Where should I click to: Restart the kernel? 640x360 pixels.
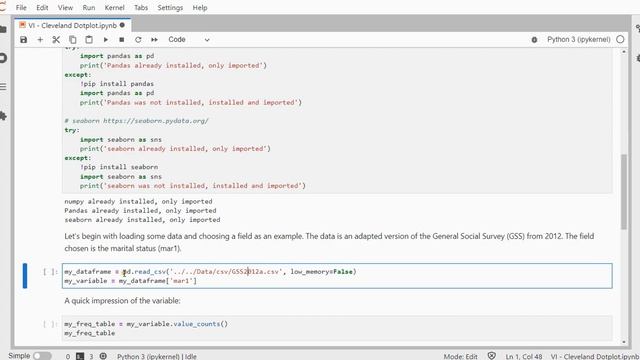pyautogui.click(x=138, y=40)
